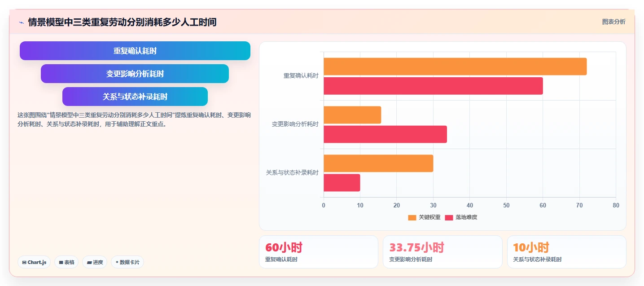Screen dimensions: 644x286
Task: Click the chart y-axis label 重复确认耗时
Action: tap(301, 76)
